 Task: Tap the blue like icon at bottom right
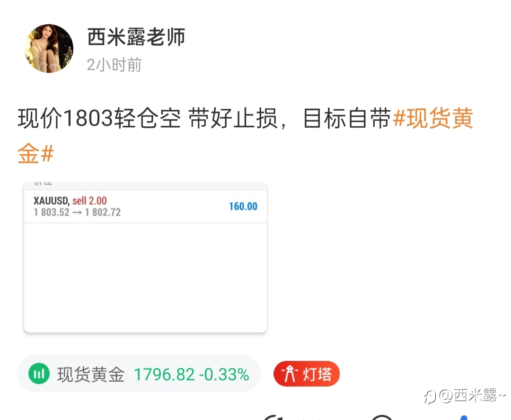click(464, 418)
